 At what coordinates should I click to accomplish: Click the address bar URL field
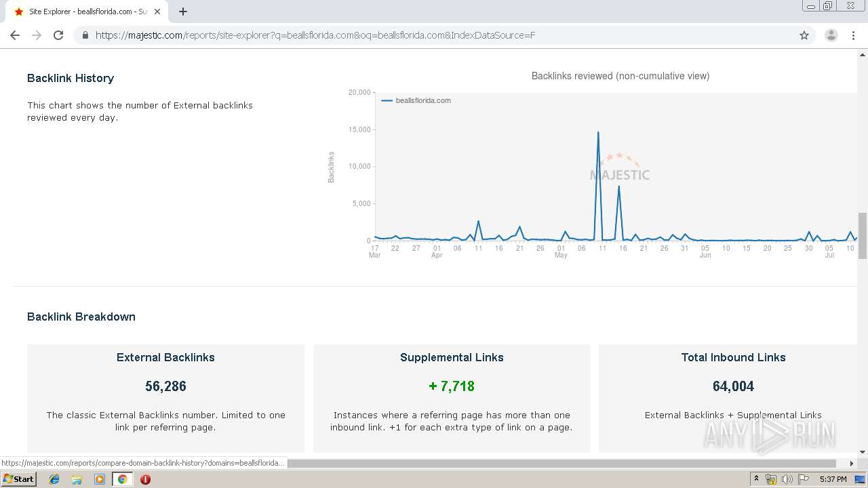click(441, 35)
